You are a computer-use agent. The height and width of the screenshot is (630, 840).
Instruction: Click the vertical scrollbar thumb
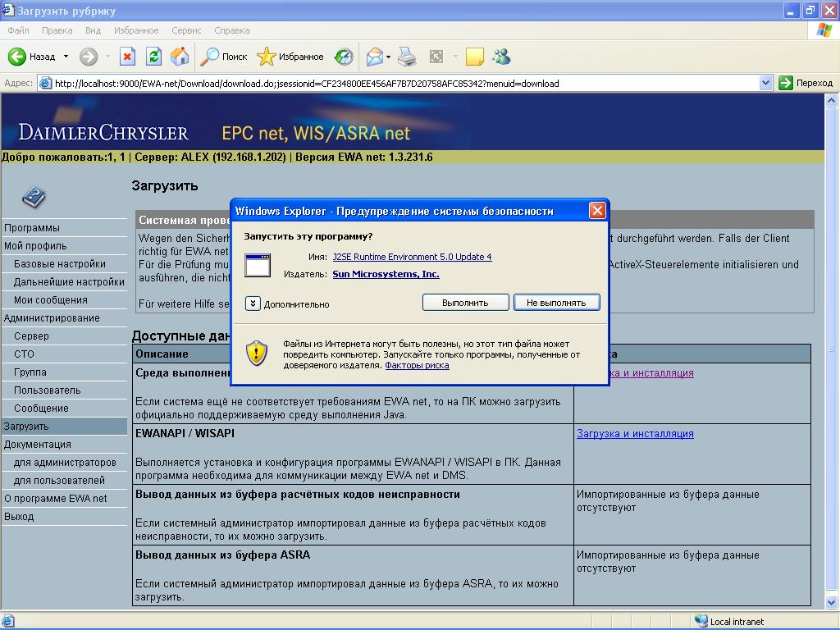pyautogui.click(x=831, y=349)
